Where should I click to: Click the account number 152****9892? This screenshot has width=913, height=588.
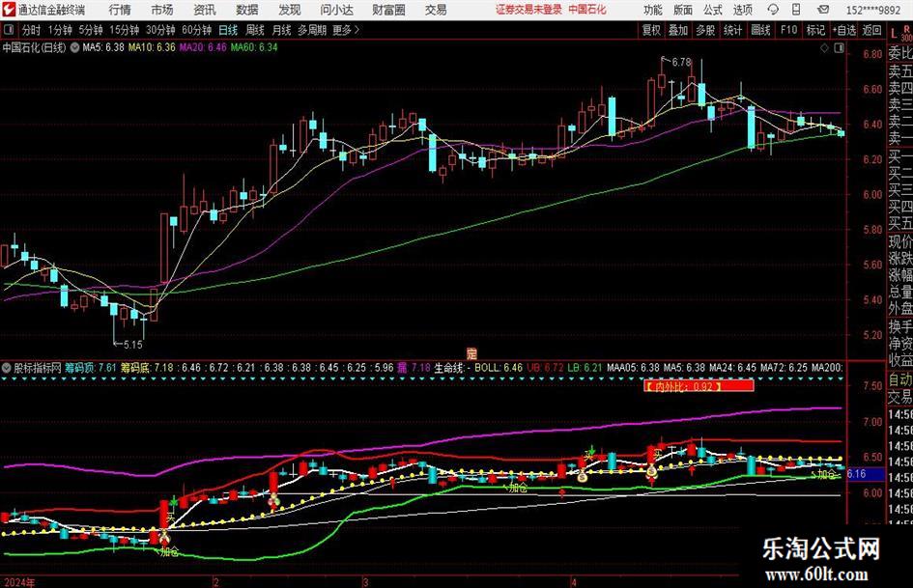pyautogui.click(x=873, y=10)
